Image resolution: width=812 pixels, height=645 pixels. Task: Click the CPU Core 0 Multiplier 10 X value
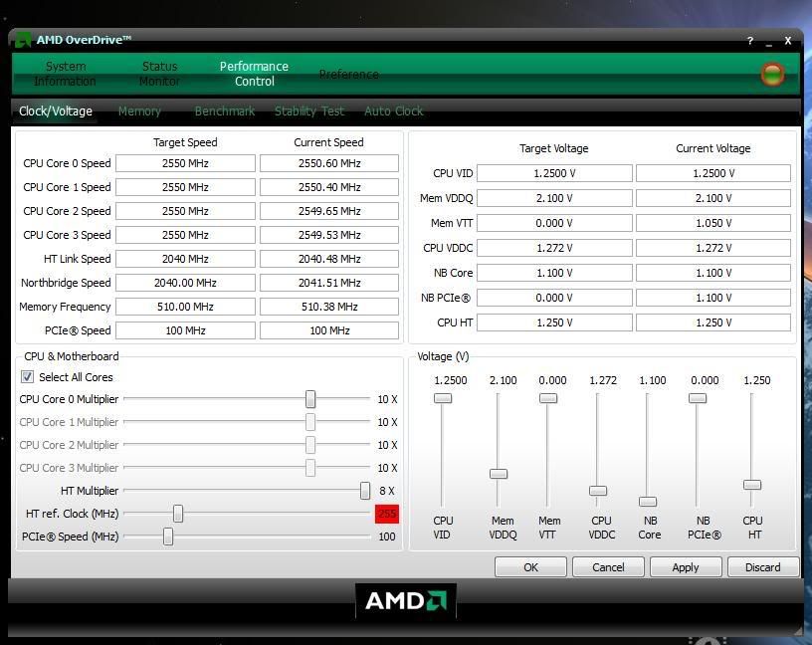[387, 399]
